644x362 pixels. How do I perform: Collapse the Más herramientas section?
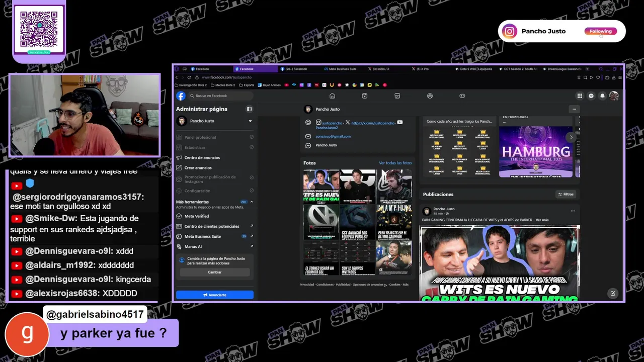[252, 202]
